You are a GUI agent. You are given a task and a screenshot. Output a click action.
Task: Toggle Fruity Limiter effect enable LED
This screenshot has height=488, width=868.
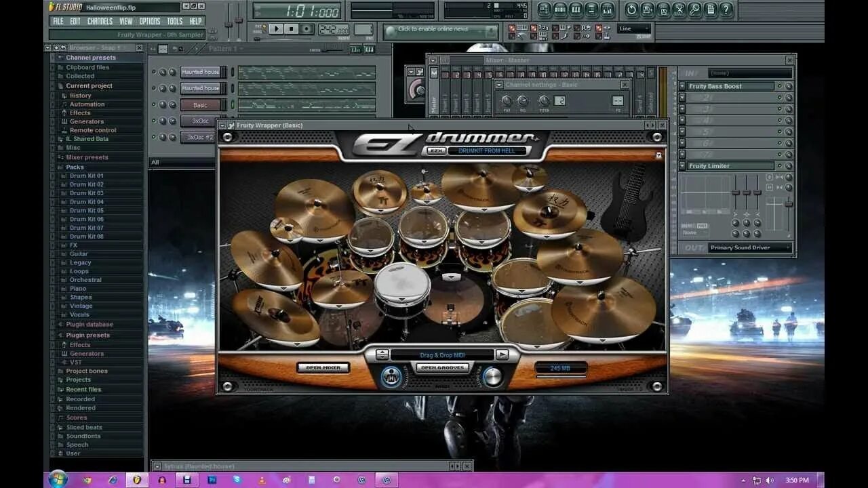click(779, 165)
